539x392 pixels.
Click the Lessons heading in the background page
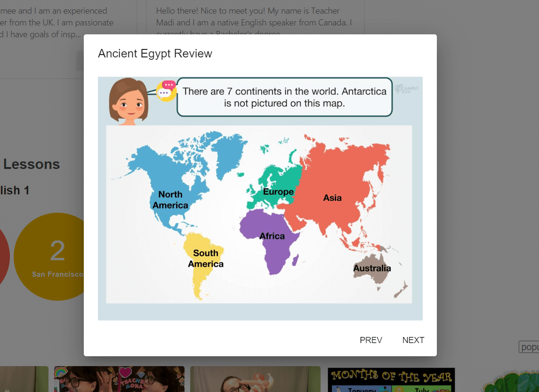click(31, 164)
